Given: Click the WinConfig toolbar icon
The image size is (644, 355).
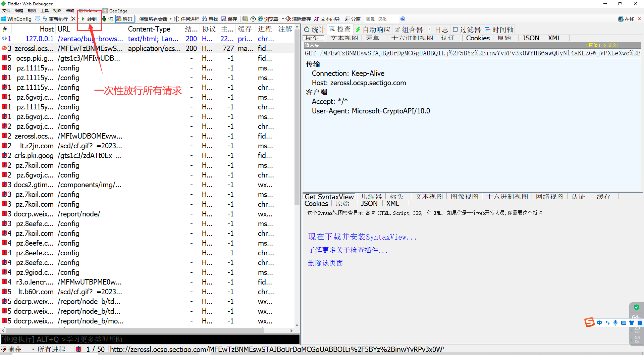Looking at the screenshot, I should tap(16, 19).
